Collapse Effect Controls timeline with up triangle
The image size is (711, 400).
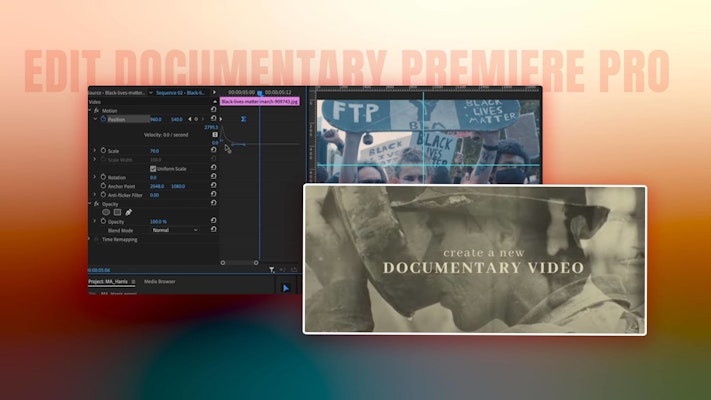pyautogui.click(x=214, y=102)
